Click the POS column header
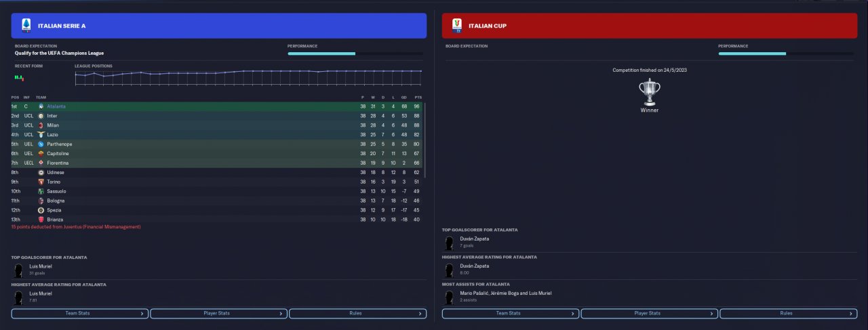The image size is (868, 330). [15, 97]
